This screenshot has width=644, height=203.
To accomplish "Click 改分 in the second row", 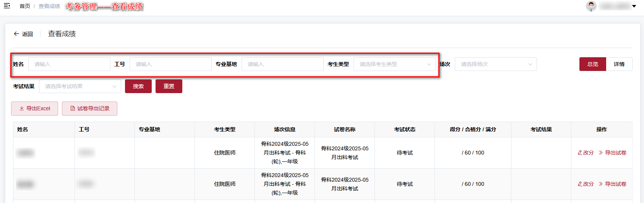I will click(x=586, y=184).
